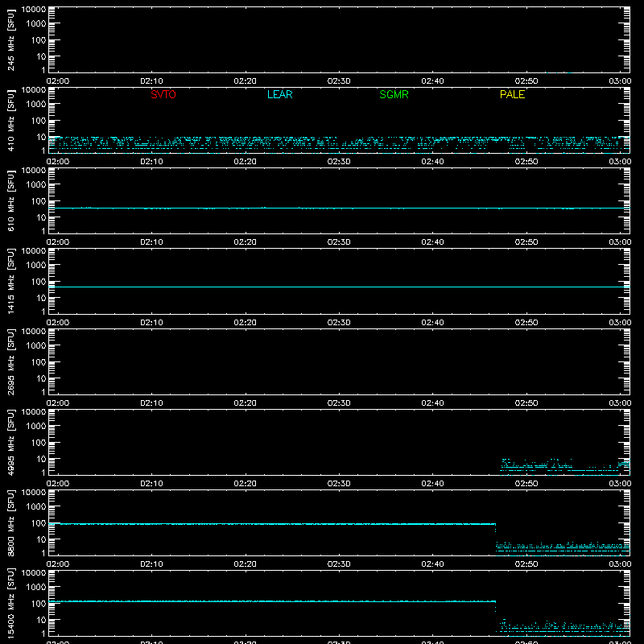
Task: Click the yellow PALE station label
Action: pos(512,94)
